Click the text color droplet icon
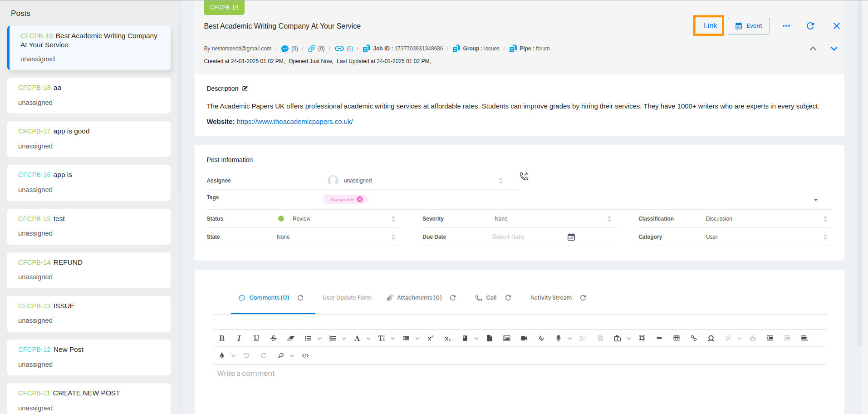The height and width of the screenshot is (414, 868). (x=222, y=355)
